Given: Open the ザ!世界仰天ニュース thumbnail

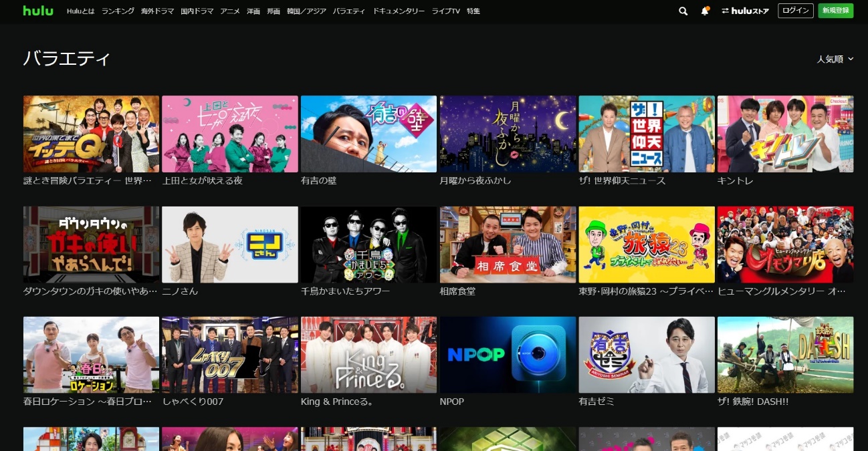Looking at the screenshot, I should (x=647, y=134).
